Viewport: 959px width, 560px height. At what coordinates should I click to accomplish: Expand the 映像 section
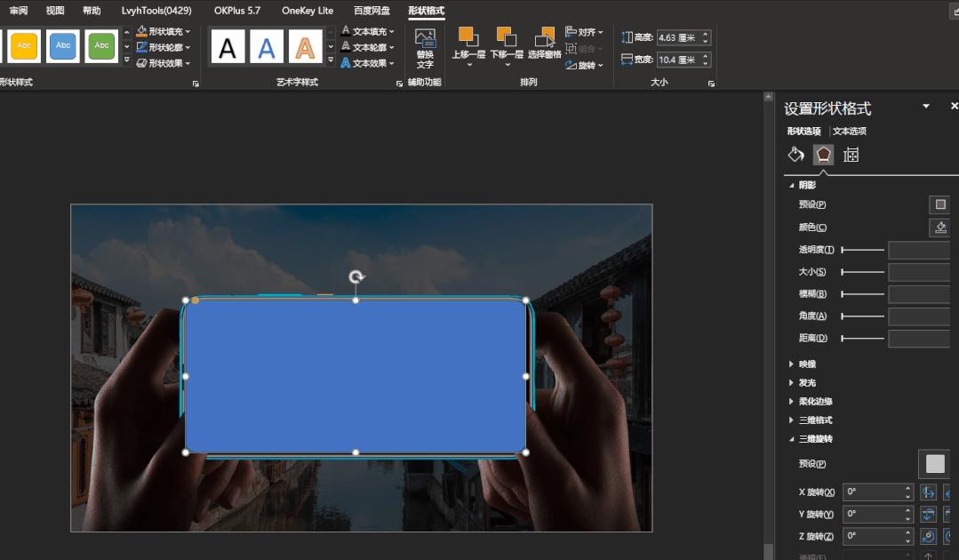(806, 364)
